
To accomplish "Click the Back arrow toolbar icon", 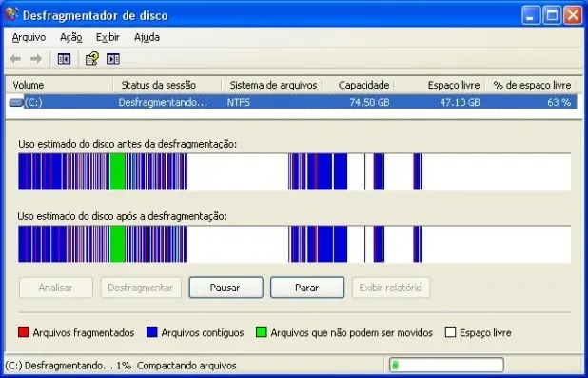I will tap(15, 59).
